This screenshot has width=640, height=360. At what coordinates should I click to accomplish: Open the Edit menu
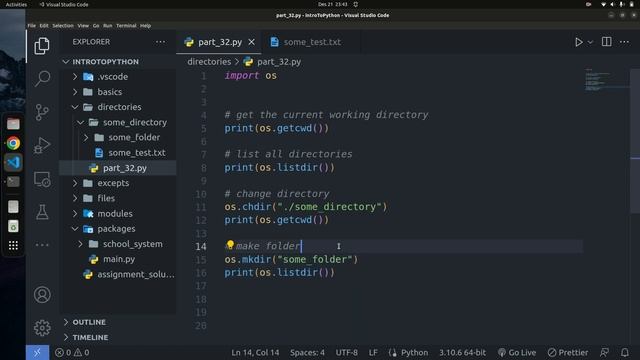(44, 26)
